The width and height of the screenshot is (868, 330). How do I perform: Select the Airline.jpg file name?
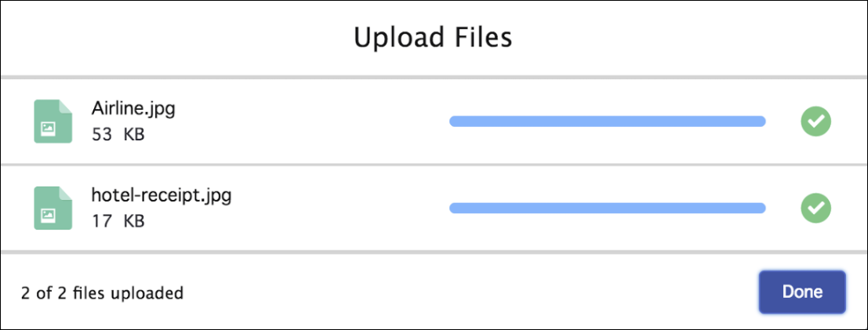[133, 108]
